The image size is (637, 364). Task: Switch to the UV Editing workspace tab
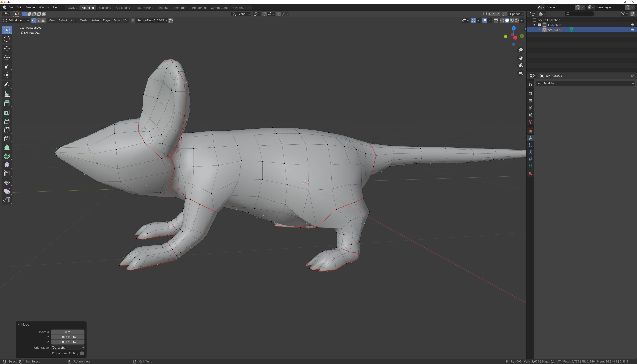point(123,8)
